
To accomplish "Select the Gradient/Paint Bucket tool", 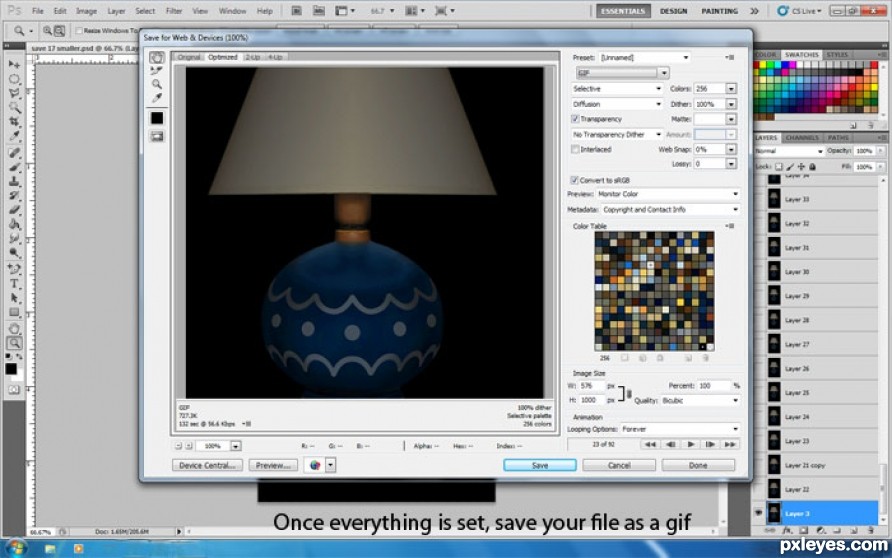I will (x=14, y=224).
